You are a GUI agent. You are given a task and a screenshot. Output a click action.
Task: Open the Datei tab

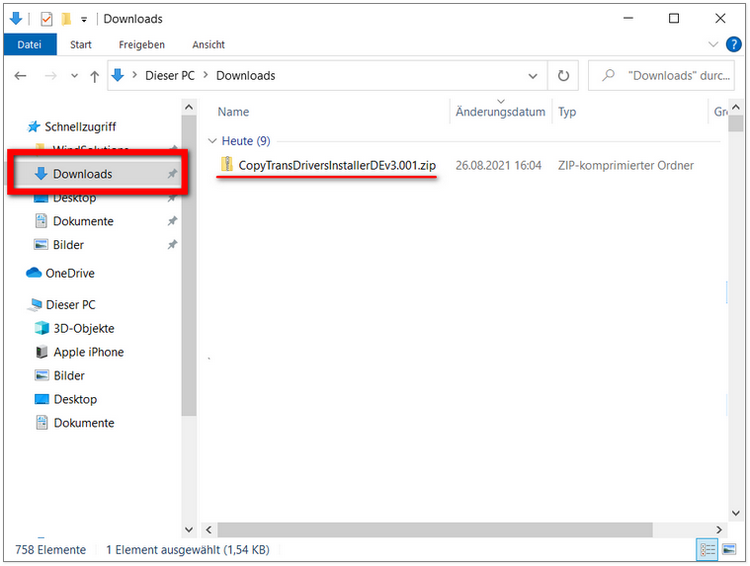click(x=30, y=44)
